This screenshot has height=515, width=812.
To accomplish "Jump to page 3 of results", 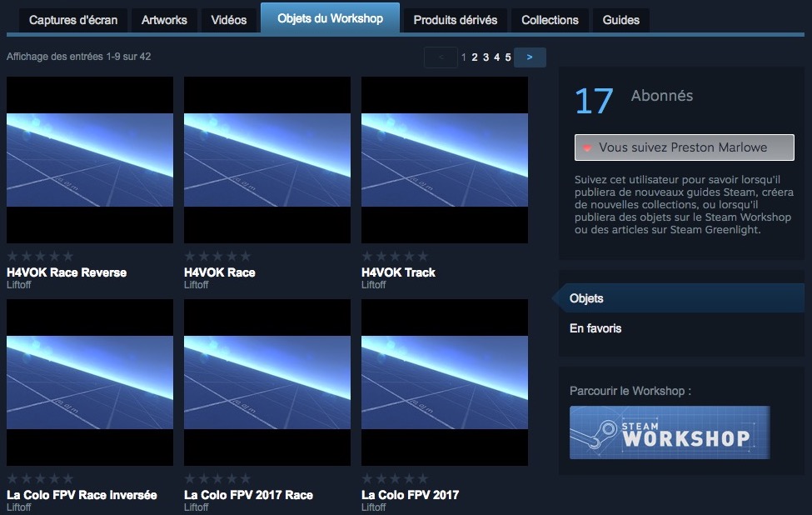I will click(486, 57).
